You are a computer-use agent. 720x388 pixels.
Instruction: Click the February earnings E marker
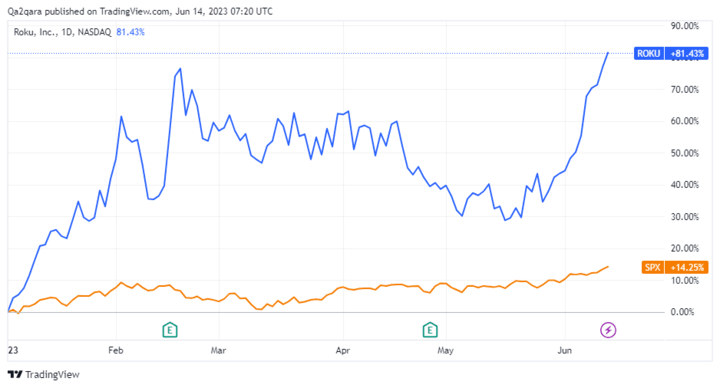click(x=170, y=330)
